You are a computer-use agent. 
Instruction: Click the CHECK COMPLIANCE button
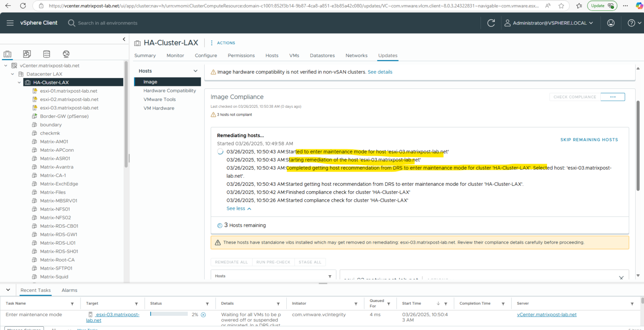point(574,97)
